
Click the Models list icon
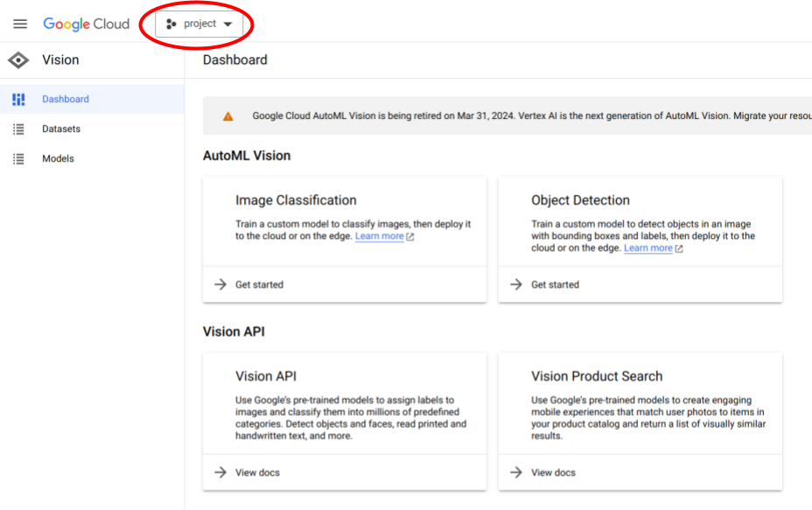tap(18, 159)
